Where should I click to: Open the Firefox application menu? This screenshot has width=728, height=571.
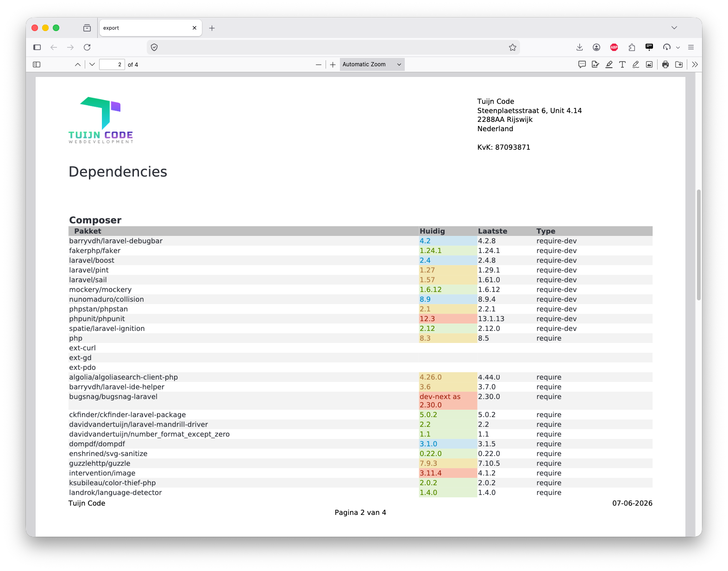coord(691,47)
